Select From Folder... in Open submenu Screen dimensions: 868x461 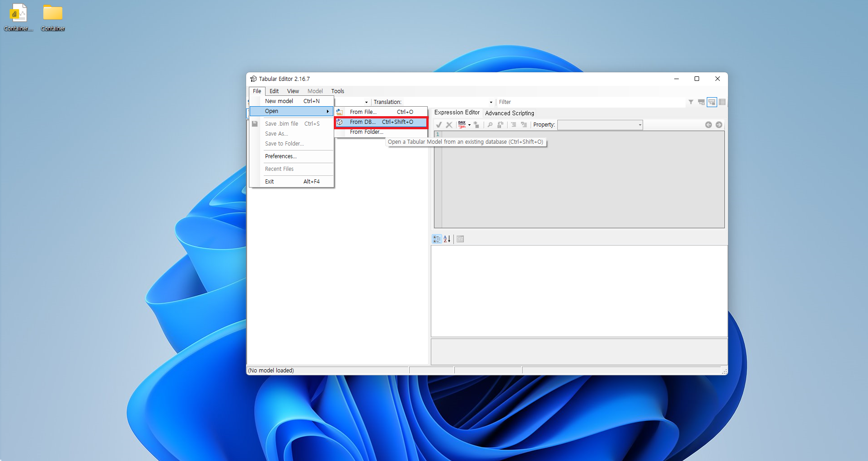click(381, 132)
